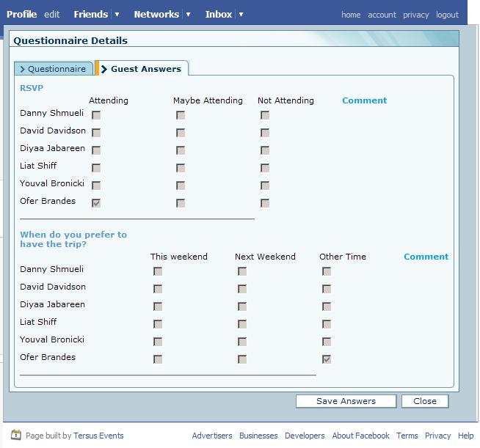Expand the Friends dropdown arrow
The height and width of the screenshot is (448, 480).
tap(116, 14)
